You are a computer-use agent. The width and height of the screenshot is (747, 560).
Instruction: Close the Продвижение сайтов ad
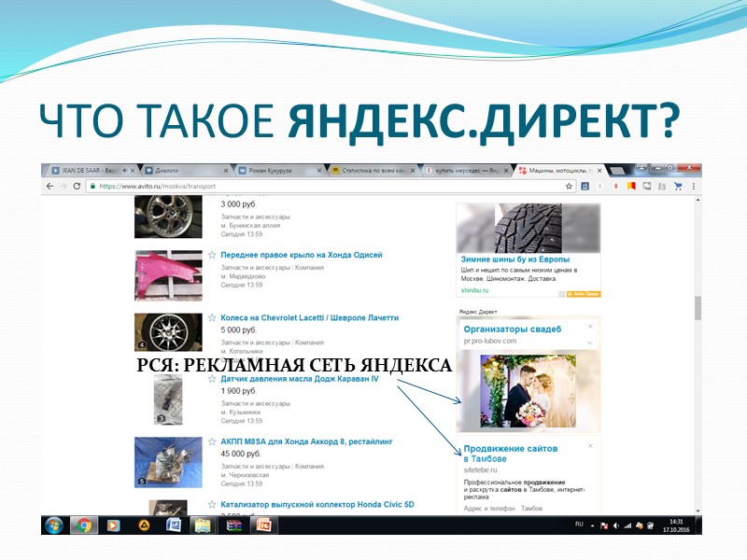point(590,446)
